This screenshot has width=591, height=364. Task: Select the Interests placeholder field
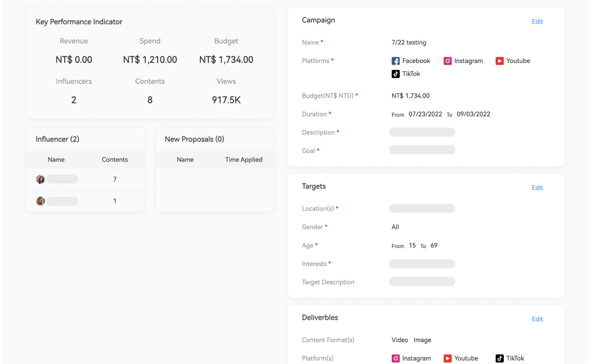422,264
